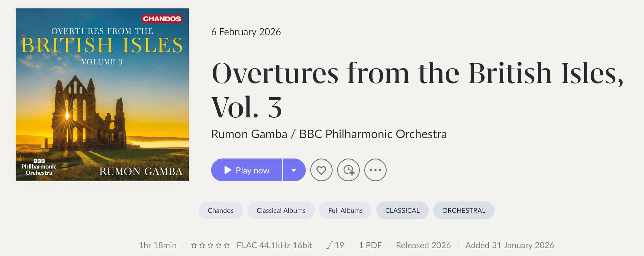Select the Full Albums tag
The height and width of the screenshot is (256, 644).
(345, 211)
